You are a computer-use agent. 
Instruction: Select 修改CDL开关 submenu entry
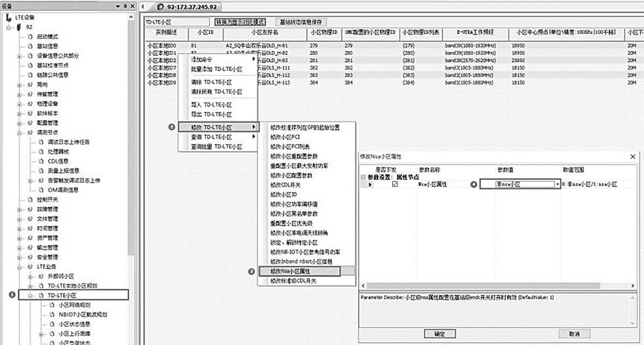(307, 185)
